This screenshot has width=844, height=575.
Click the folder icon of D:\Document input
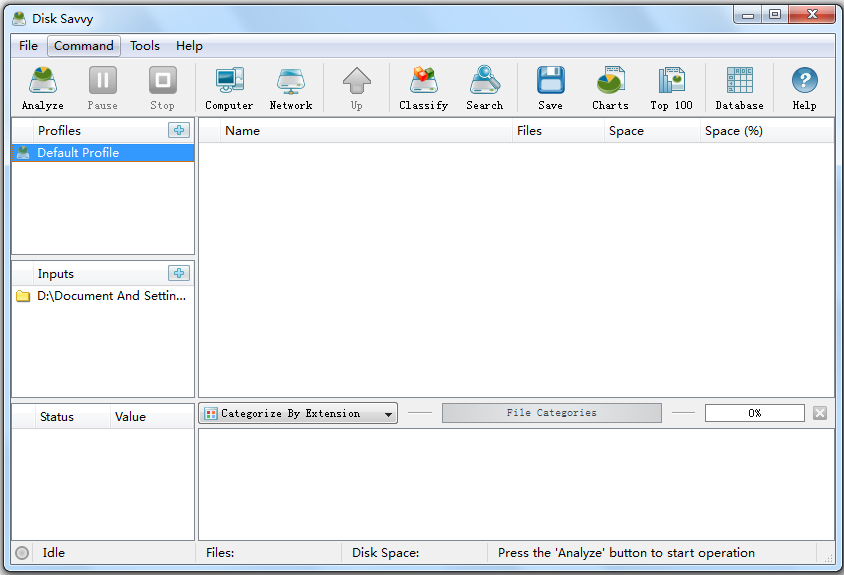click(x=23, y=296)
